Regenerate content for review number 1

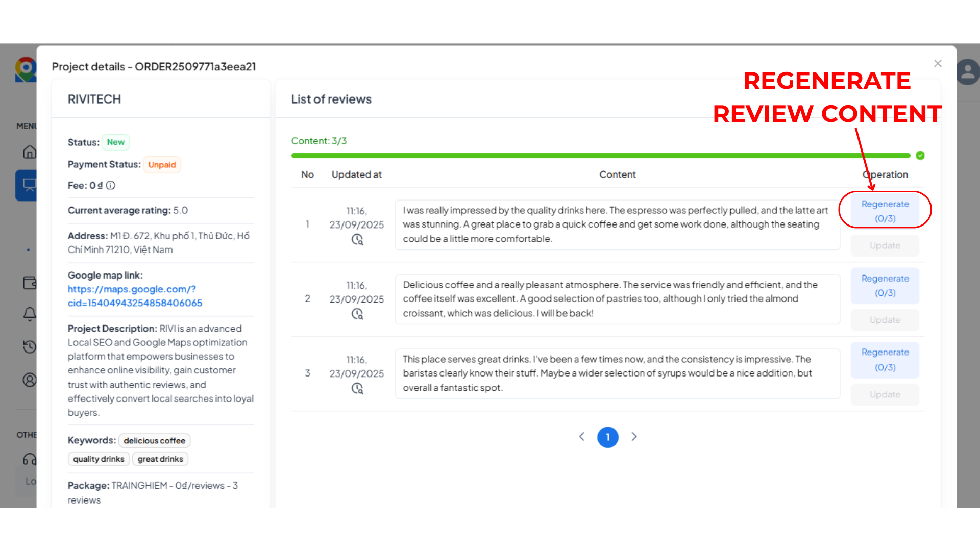[x=885, y=210]
